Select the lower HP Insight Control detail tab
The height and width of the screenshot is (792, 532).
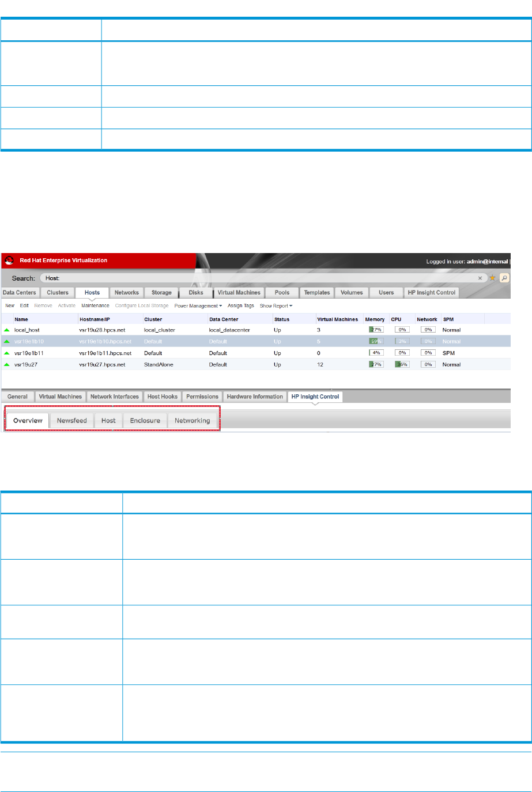pyautogui.click(x=315, y=397)
